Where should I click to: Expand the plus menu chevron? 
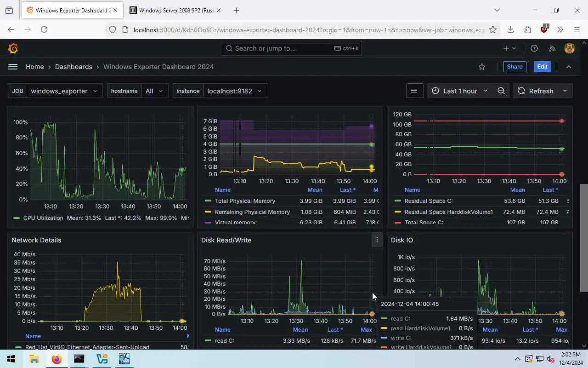[x=514, y=48]
